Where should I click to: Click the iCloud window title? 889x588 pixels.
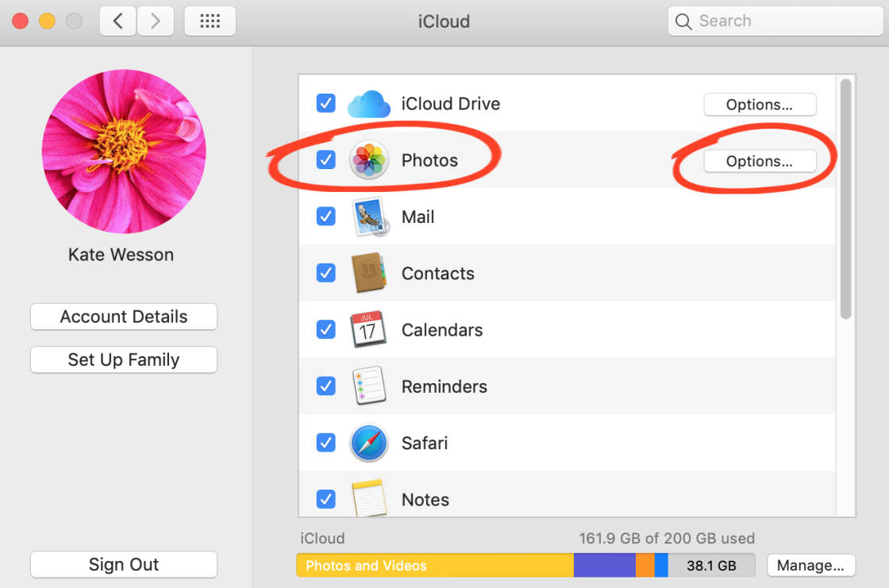pos(444,21)
